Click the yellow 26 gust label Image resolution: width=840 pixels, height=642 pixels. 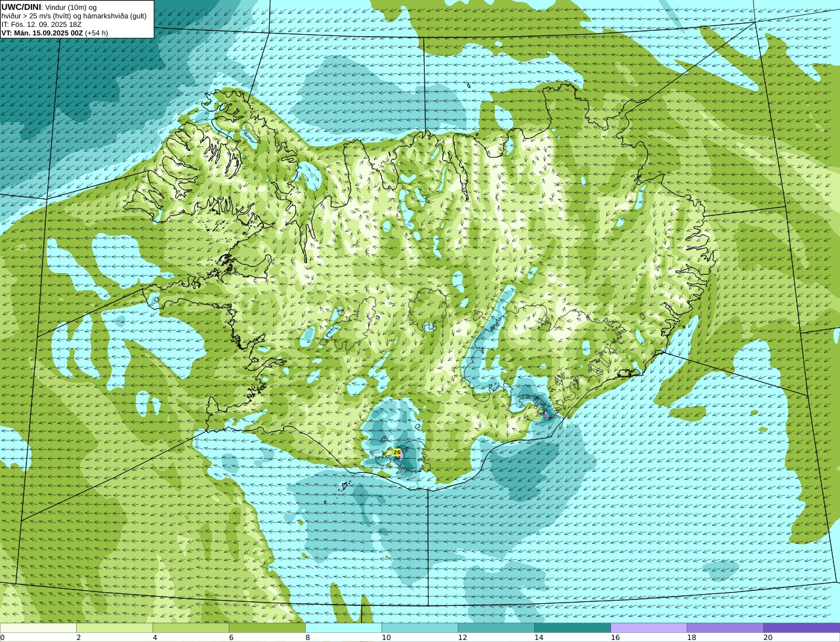coord(396,452)
